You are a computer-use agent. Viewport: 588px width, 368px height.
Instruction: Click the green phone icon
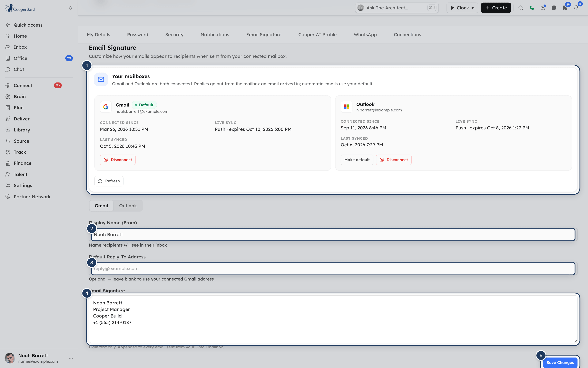[x=532, y=8]
